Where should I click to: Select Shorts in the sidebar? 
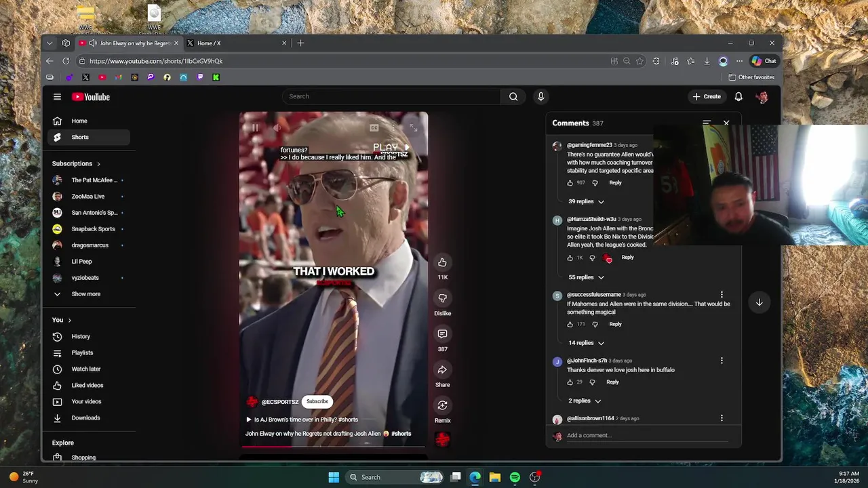tap(88, 137)
